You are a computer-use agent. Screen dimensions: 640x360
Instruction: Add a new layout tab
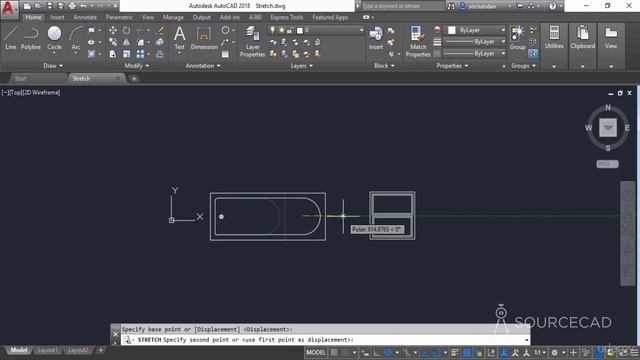[x=100, y=350]
